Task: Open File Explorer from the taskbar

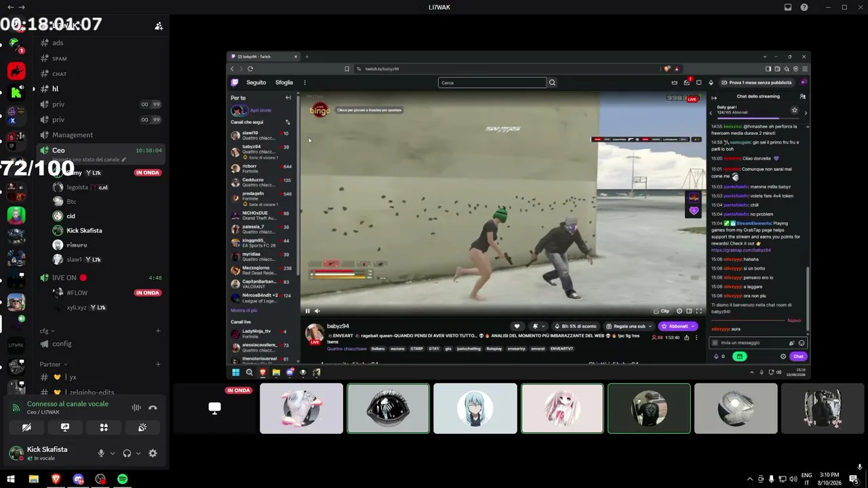Action: point(33,479)
